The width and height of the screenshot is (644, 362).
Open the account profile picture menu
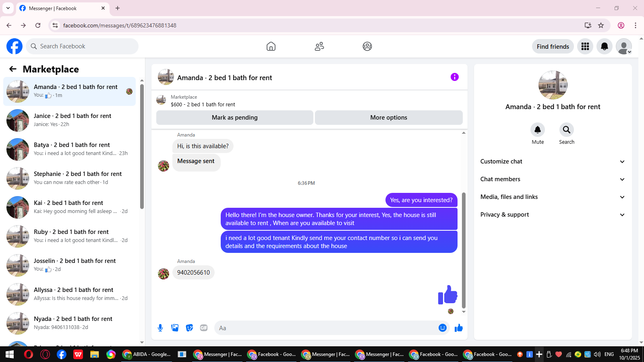click(x=624, y=46)
